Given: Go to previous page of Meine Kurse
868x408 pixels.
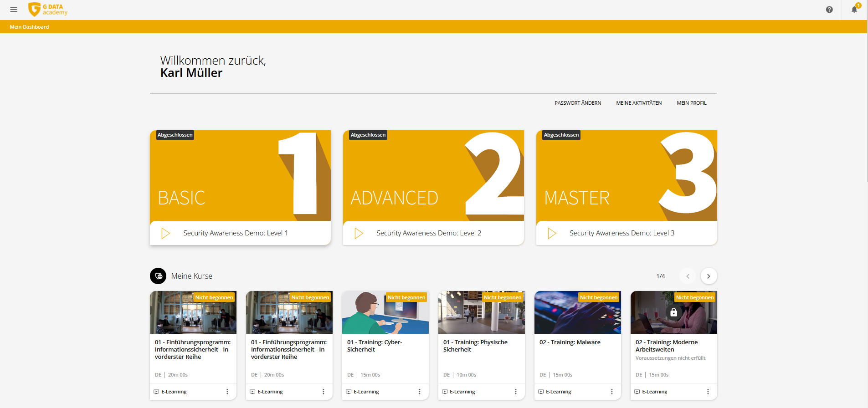Looking at the screenshot, I should point(688,276).
